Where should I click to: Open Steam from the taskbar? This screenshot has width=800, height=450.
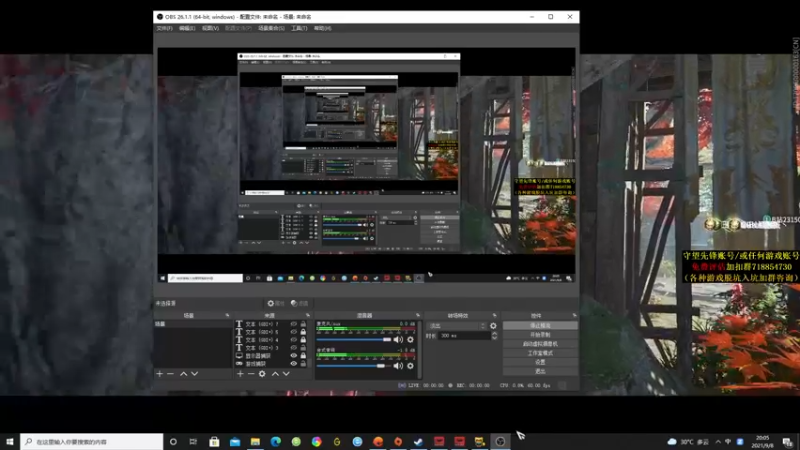coord(418,442)
